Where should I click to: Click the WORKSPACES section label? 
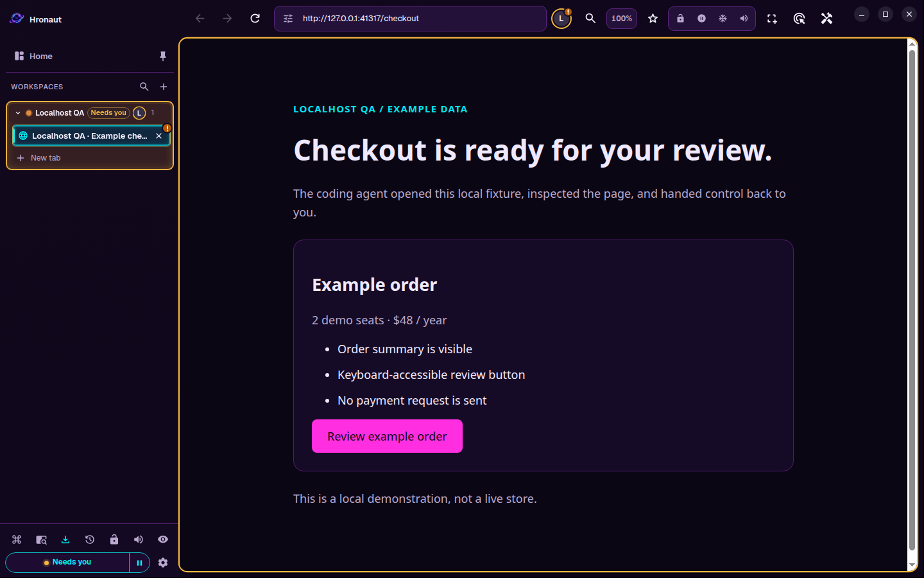pyautogui.click(x=37, y=87)
